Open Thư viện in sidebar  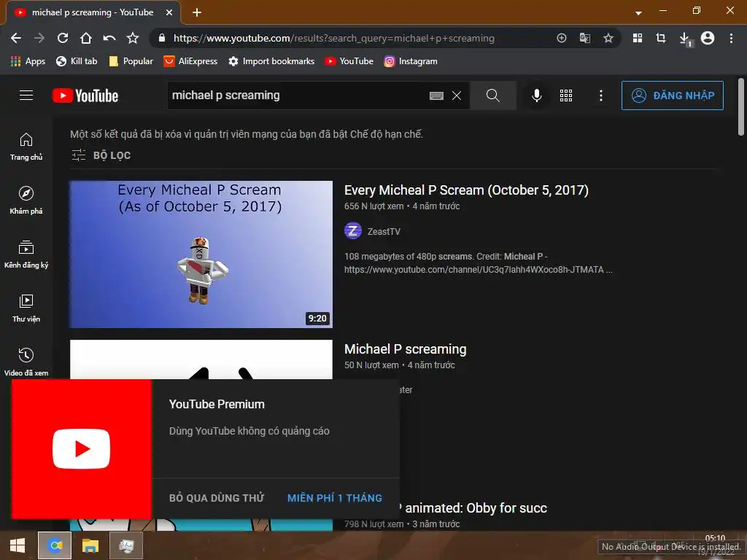point(26,308)
